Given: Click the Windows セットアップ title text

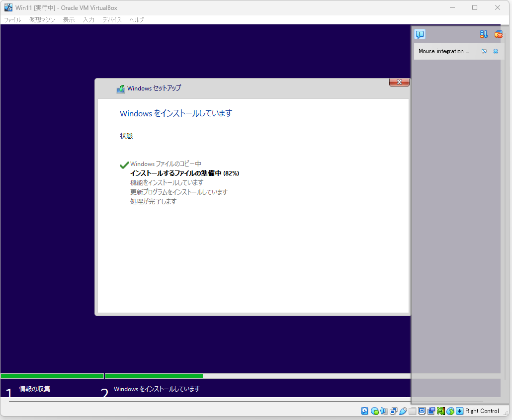Looking at the screenshot, I should tap(154, 88).
